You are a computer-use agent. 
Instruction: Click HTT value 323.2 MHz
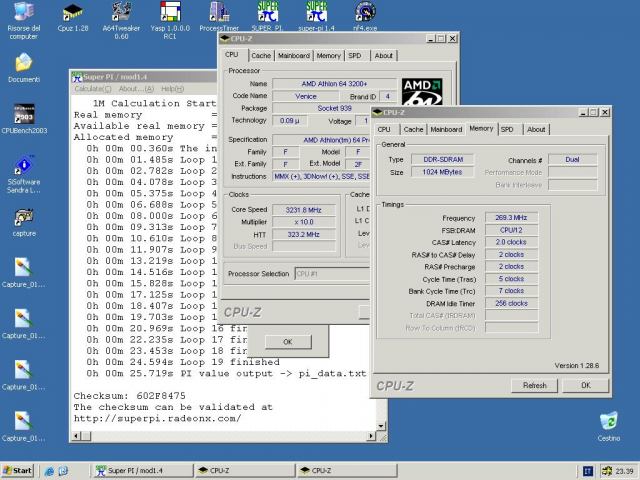pos(303,235)
